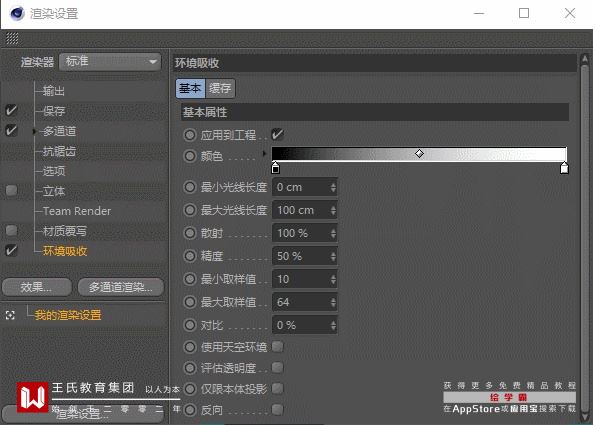Select 我的渲染设置 preset

[x=68, y=315]
